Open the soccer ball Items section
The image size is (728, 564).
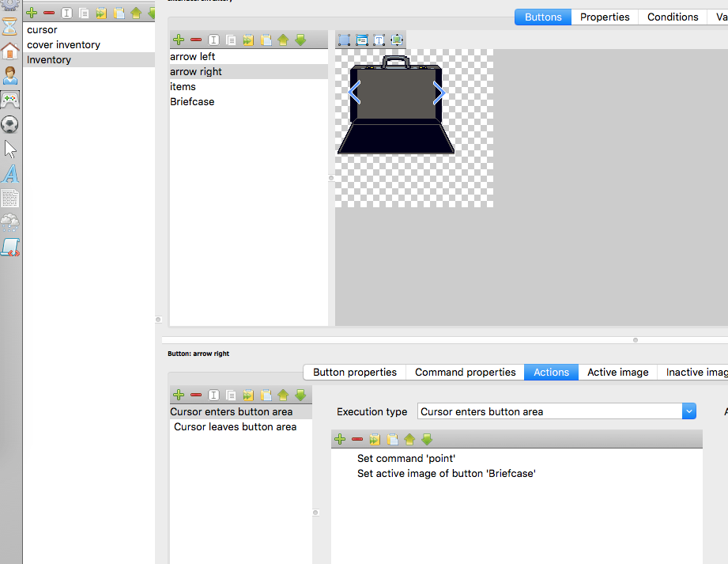click(9, 124)
